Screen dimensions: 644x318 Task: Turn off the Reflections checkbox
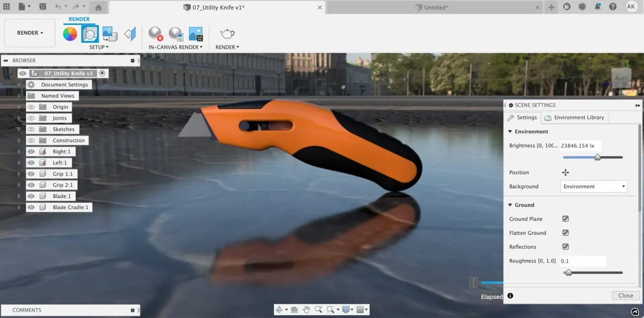[x=566, y=247]
